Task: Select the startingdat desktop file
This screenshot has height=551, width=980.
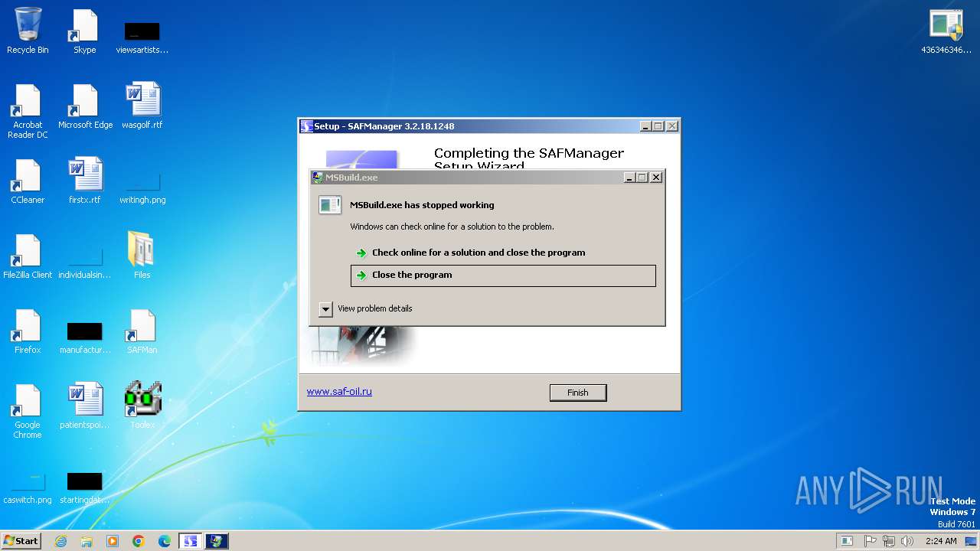Action: [84, 489]
